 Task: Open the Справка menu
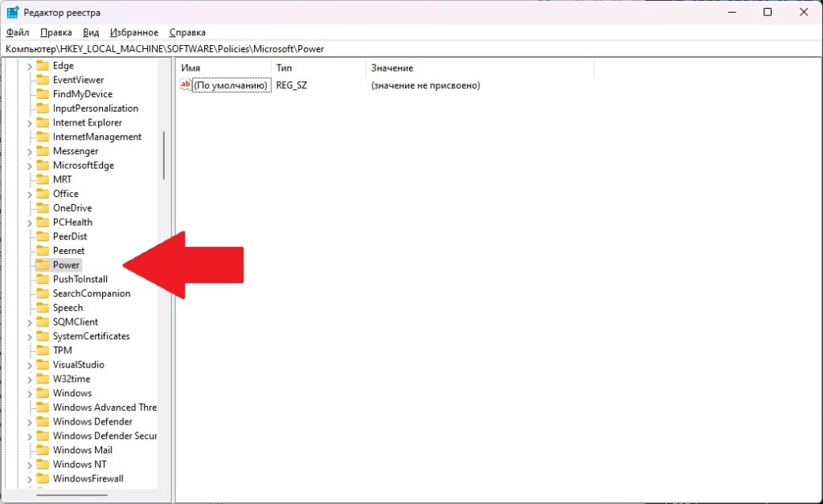(x=187, y=33)
